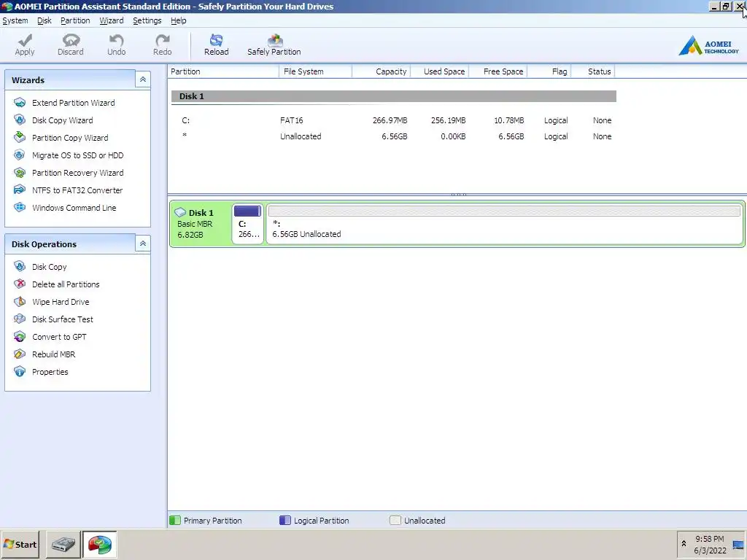Viewport: 747px width, 560px height.
Task: Sort by Free Space column header
Action: point(498,71)
